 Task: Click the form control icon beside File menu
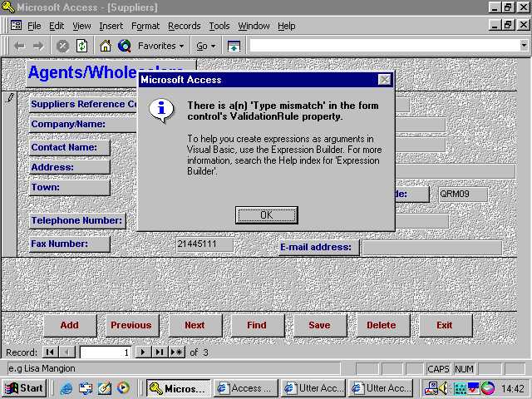[16, 26]
